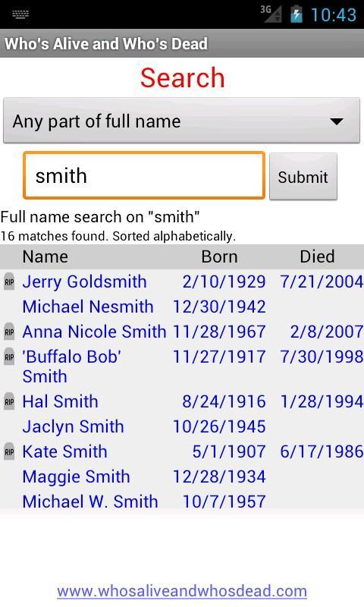Click the dropdown arrow on search type
364x607 pixels.
pos(336,121)
